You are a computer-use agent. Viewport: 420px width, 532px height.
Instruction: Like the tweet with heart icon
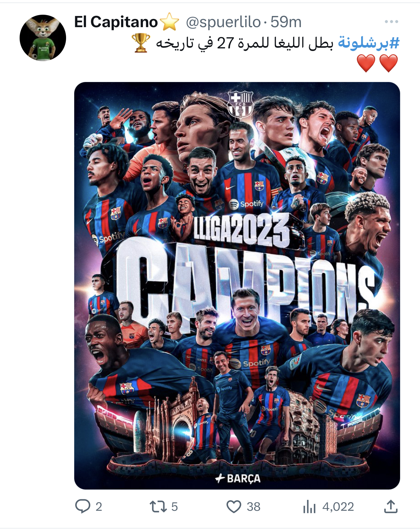(234, 506)
